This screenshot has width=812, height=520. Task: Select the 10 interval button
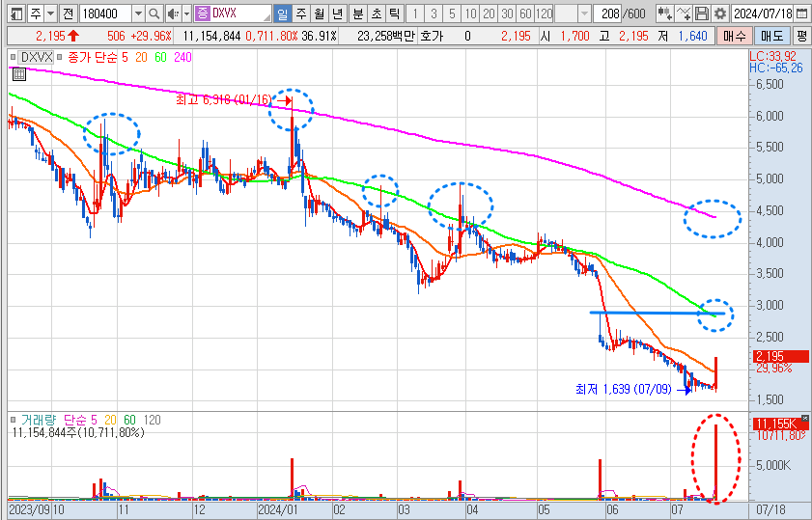pyautogui.click(x=470, y=14)
